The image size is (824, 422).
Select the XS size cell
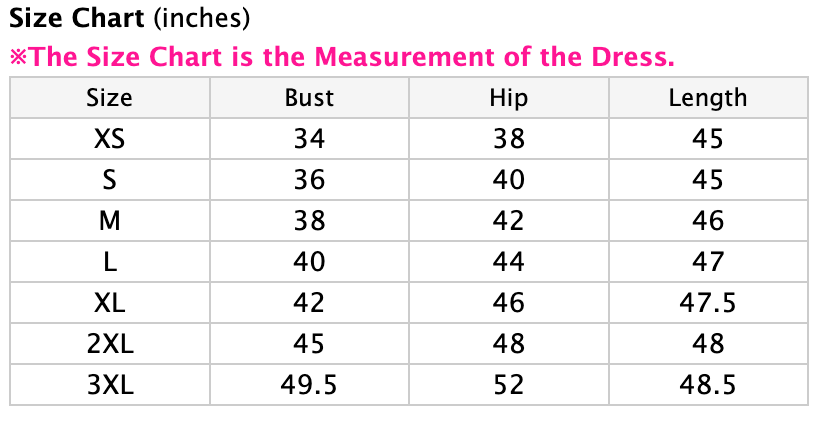(109, 139)
